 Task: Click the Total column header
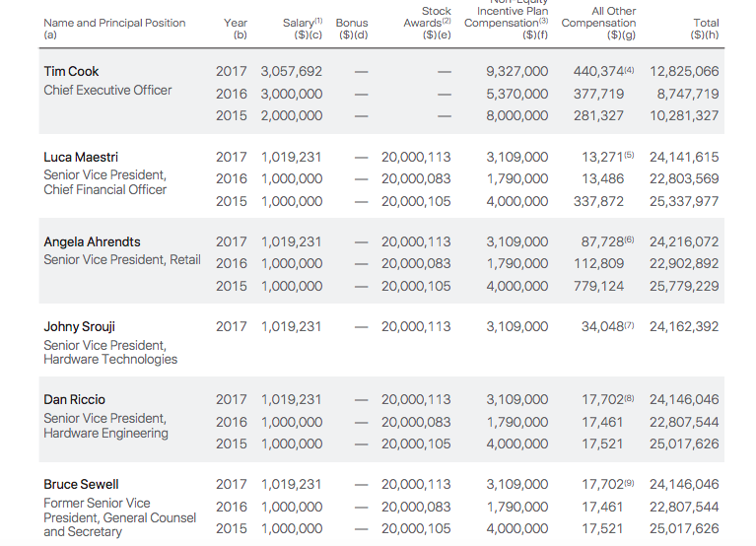coord(705,23)
